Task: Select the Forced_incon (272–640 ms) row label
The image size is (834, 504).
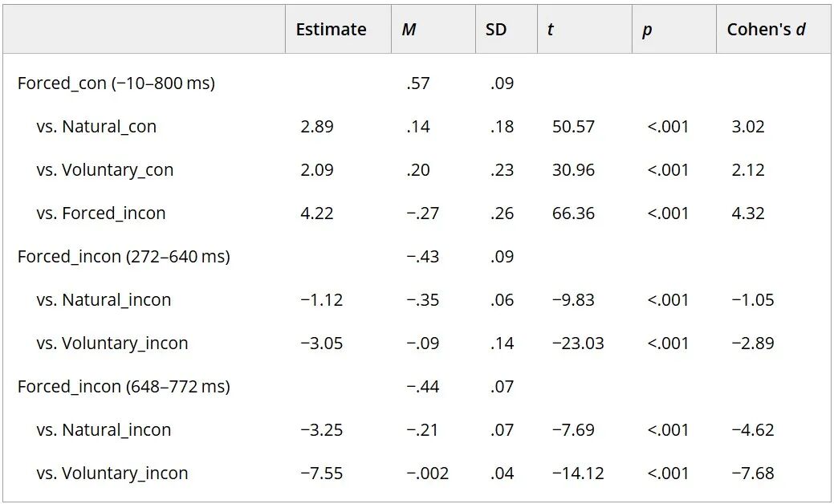Action: point(124,257)
